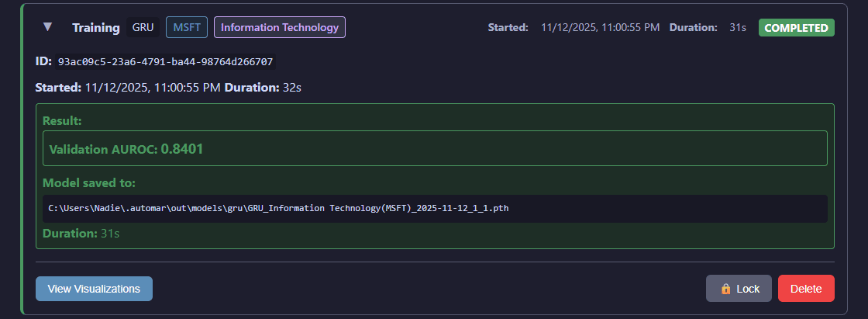Click the green Duration 31s text
This screenshot has height=319, width=868.
81,234
